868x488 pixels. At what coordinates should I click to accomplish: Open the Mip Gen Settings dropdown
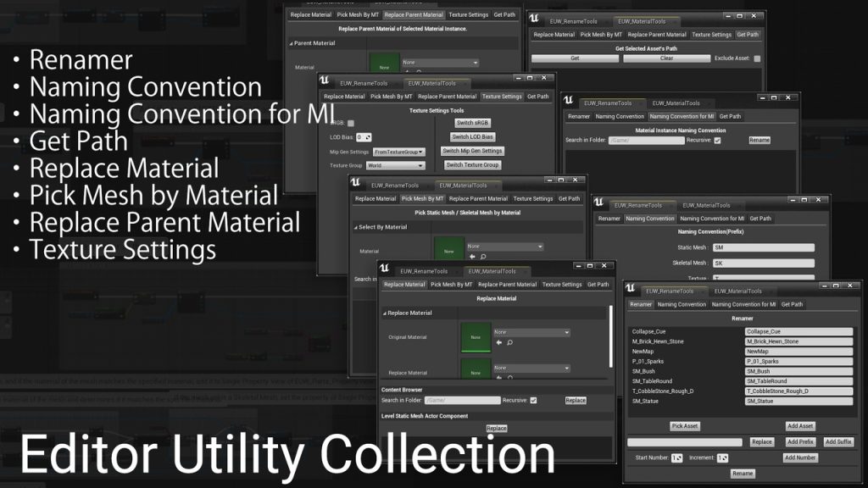coord(398,152)
